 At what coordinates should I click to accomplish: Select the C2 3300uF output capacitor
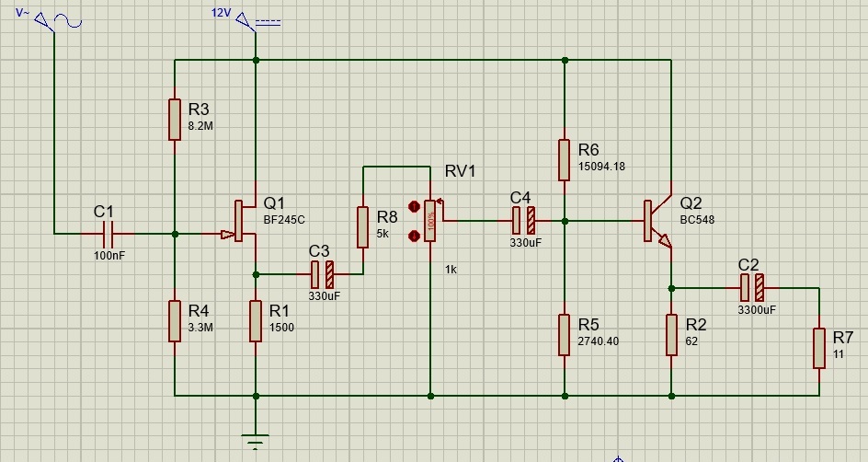point(752,288)
